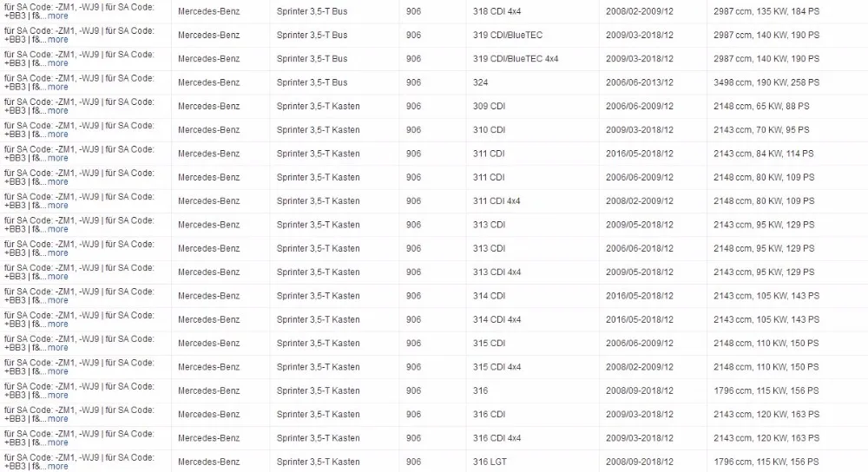Image resolution: width=868 pixels, height=472 pixels.
Task: Click '2148 ccm, 110 KW, 150 PS' in 315 CDI 4x4 row
Action: (x=766, y=367)
